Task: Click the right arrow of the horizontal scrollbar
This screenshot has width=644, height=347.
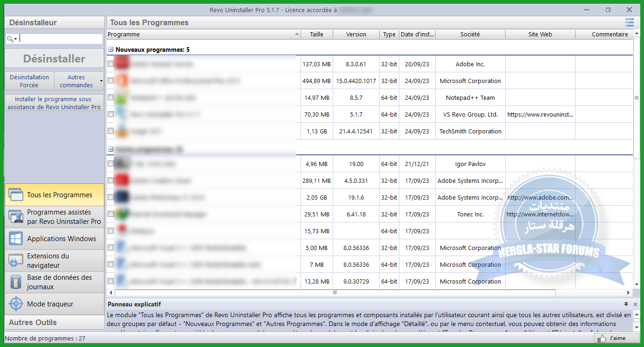Action: [629, 293]
